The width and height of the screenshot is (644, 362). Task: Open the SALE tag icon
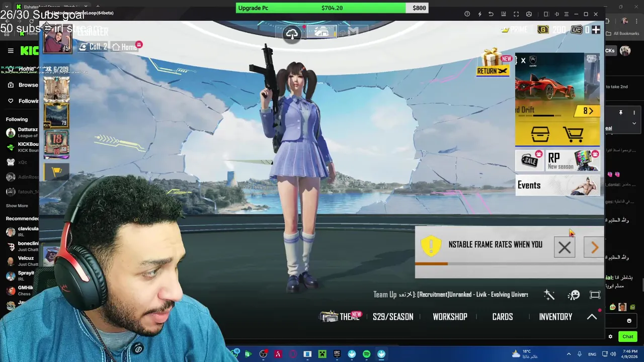click(529, 160)
